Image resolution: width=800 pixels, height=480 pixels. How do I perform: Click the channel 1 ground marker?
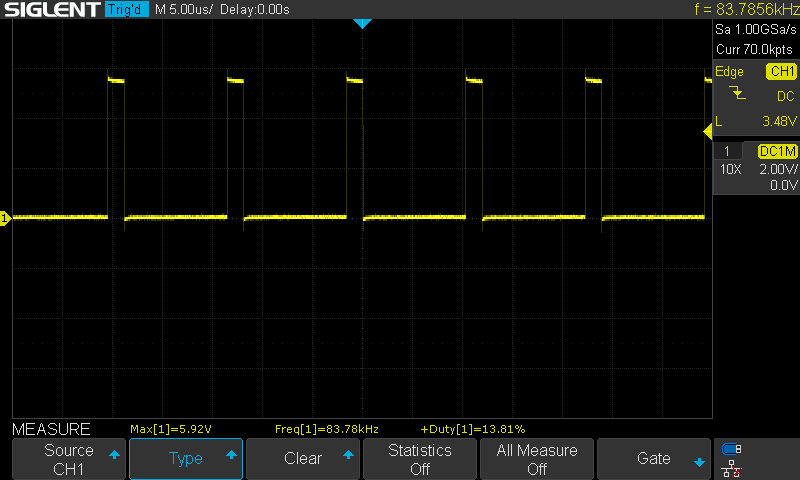coord(5,218)
